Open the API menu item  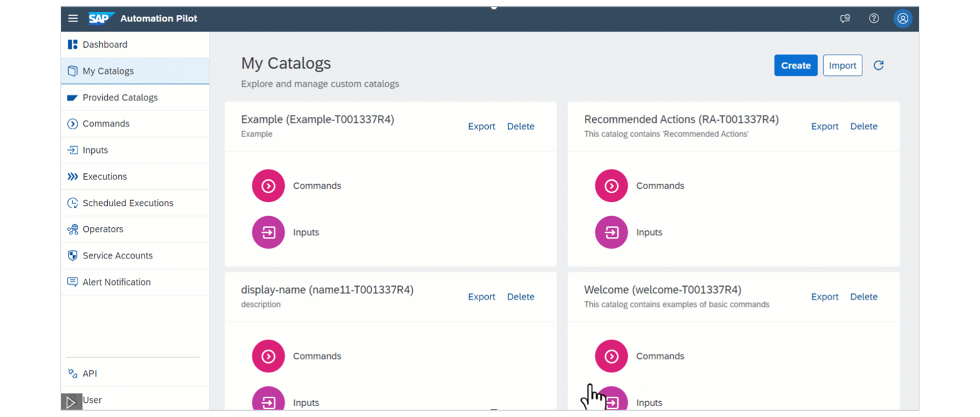(135, 374)
